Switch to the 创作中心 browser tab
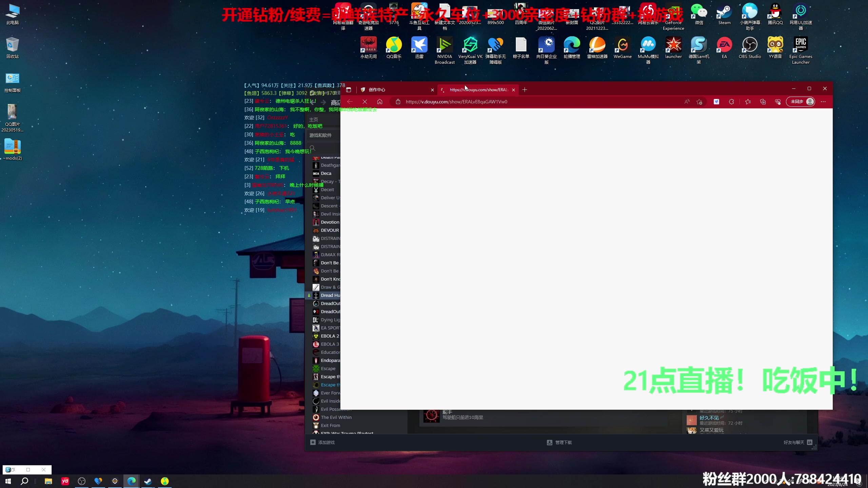 (x=377, y=89)
